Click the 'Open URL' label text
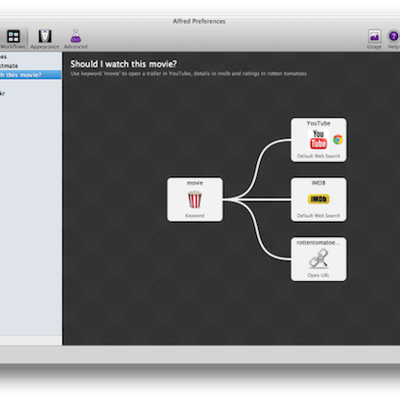400x400 pixels. pyautogui.click(x=318, y=275)
